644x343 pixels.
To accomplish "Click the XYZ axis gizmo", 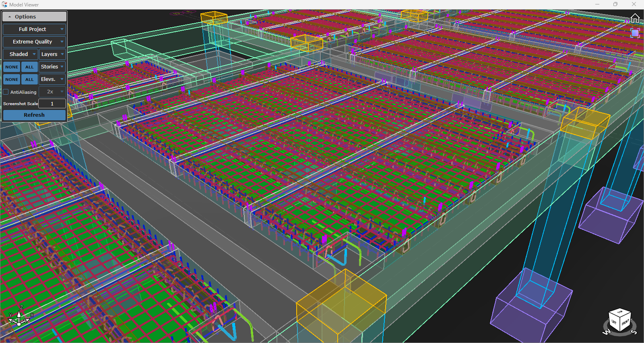I will point(19,316).
